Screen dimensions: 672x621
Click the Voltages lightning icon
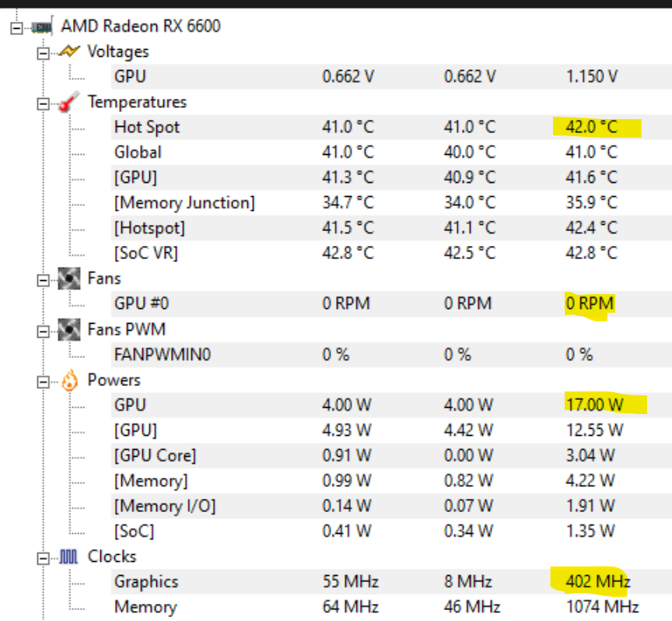click(x=69, y=51)
